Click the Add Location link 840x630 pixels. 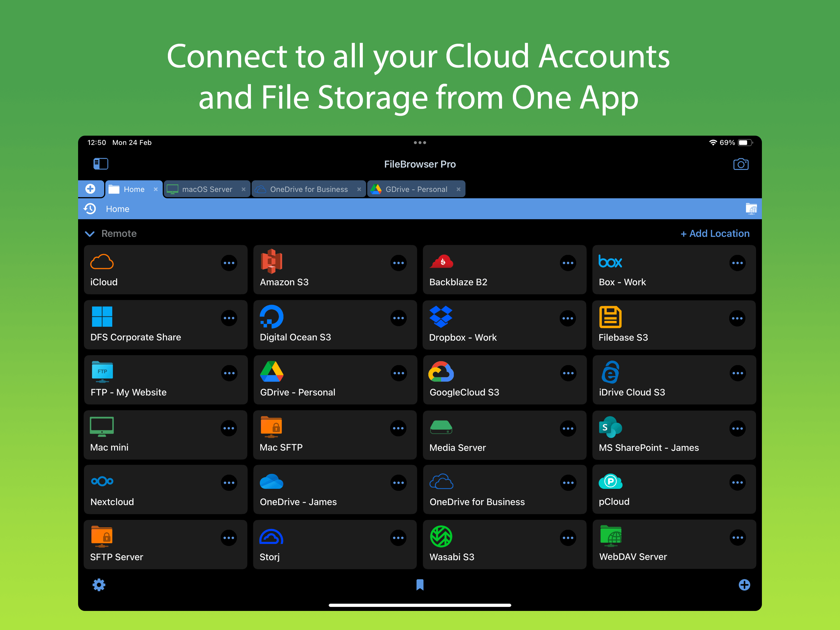click(x=715, y=234)
